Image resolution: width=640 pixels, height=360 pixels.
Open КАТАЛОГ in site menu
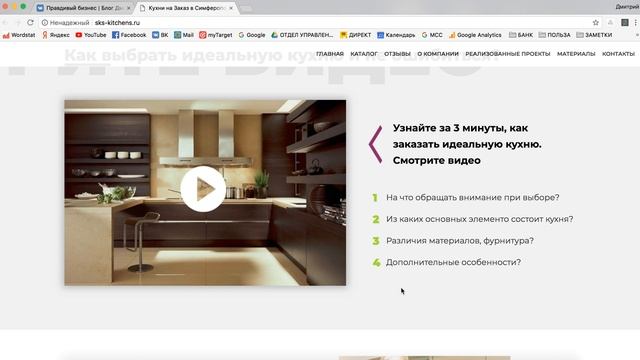[364, 54]
